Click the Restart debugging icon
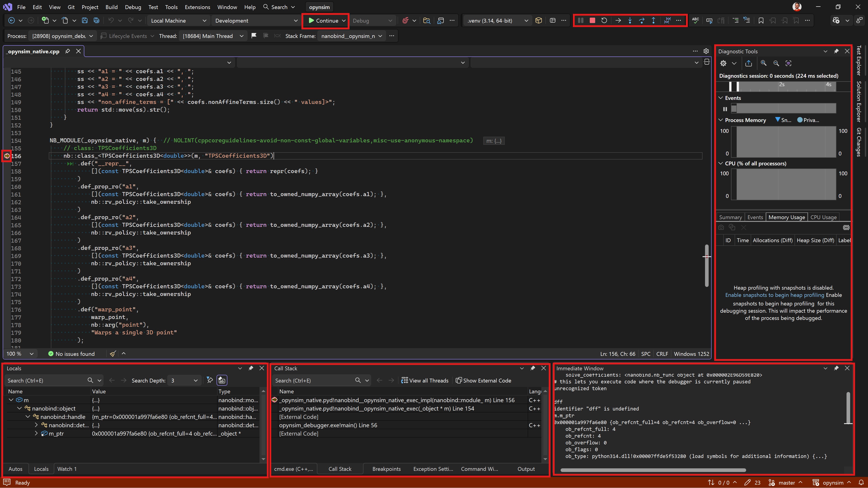This screenshot has width=868, height=488. click(x=604, y=21)
